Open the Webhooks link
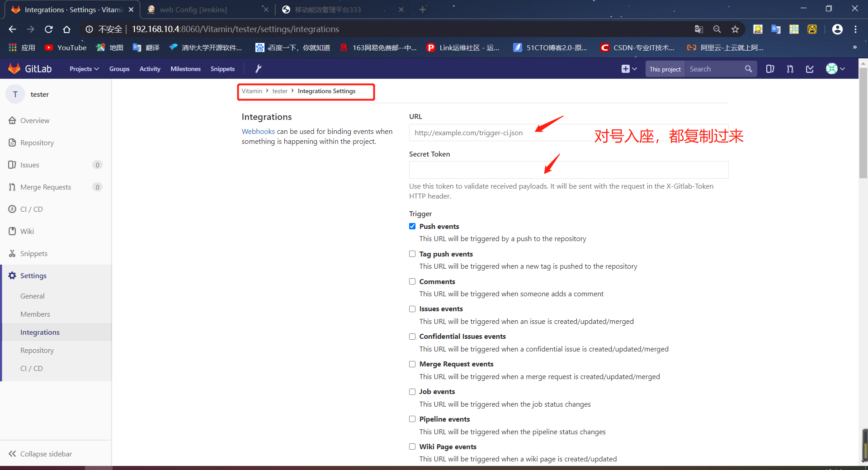 (258, 131)
